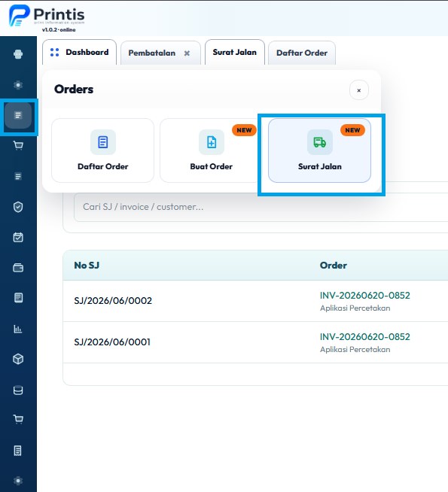Switch to the Dashboard tab
448x492 pixels.
[79, 52]
